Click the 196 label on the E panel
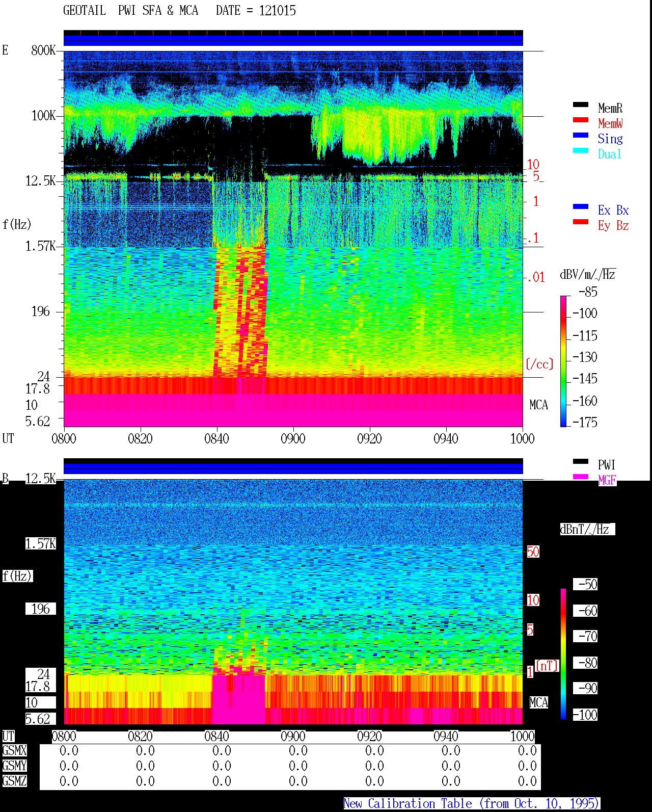 (41, 311)
